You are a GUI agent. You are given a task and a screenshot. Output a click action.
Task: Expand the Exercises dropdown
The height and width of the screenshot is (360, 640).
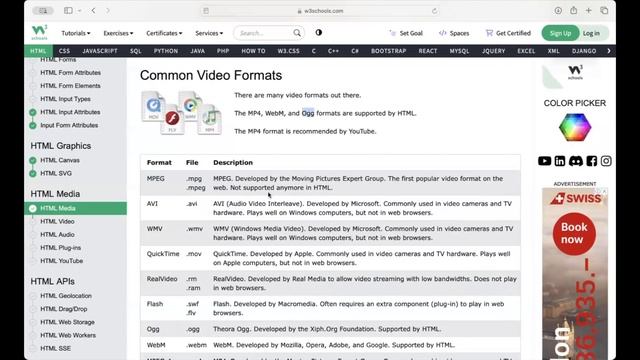tap(118, 33)
